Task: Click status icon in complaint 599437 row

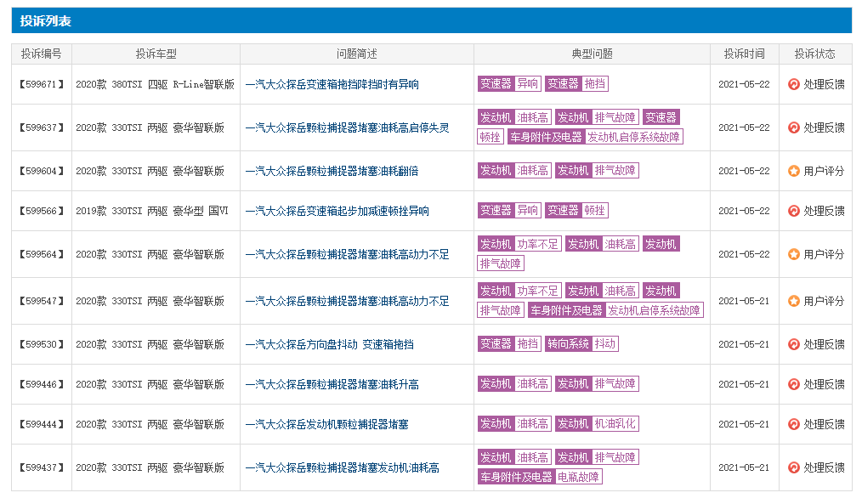Action: pos(793,467)
